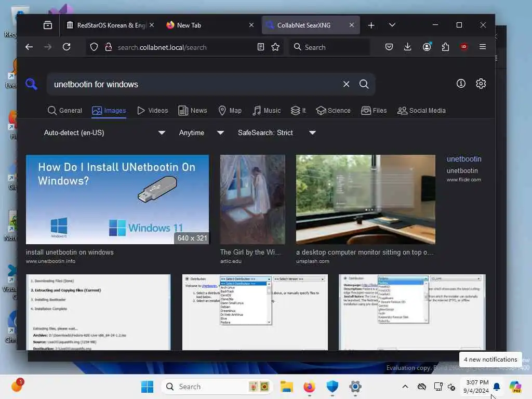Open the Firefox downloads panel
This screenshot has height=399, width=532.
click(407, 47)
